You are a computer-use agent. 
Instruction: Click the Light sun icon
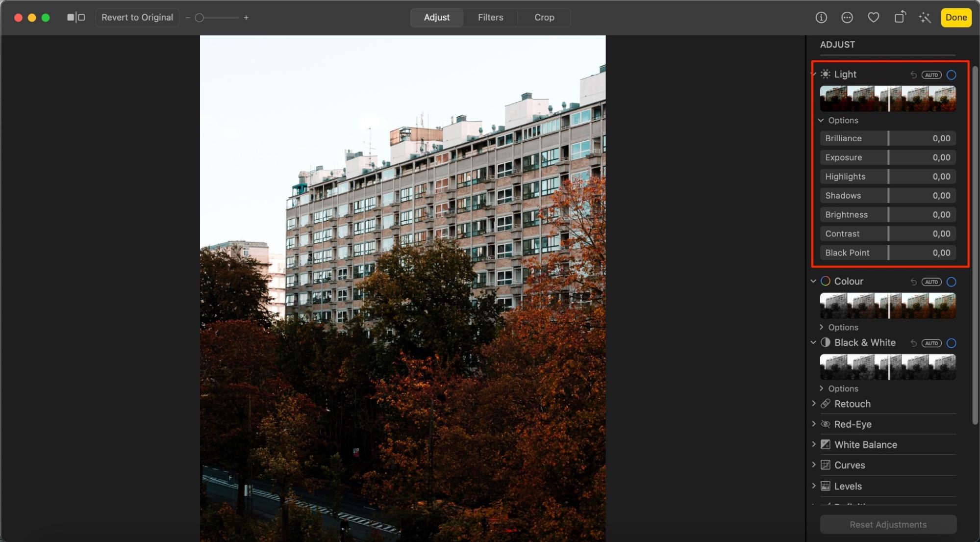click(826, 74)
